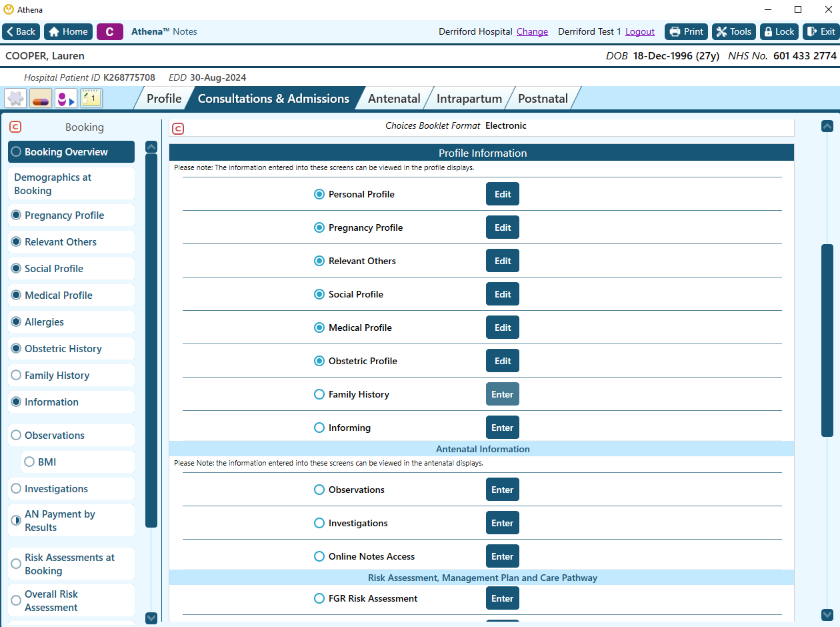The image size is (840, 627).
Task: Select the Personal Profile radio indicator
Action: tap(319, 194)
